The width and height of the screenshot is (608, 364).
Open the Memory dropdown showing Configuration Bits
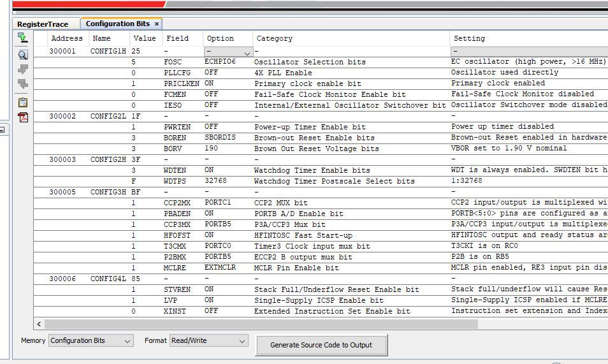91,340
